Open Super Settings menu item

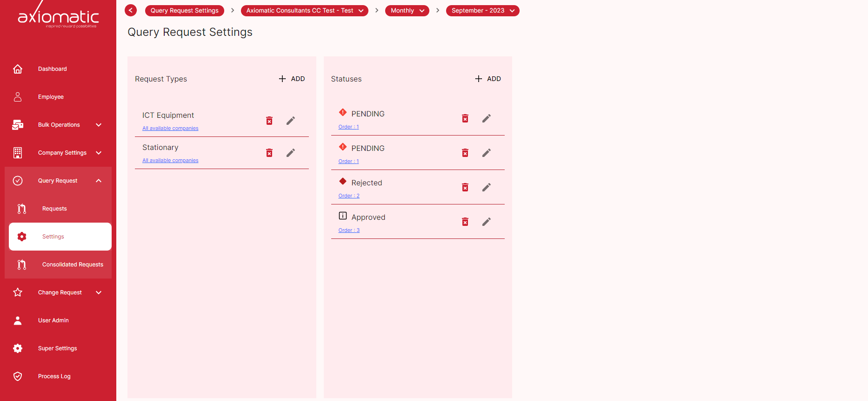pyautogui.click(x=58, y=348)
